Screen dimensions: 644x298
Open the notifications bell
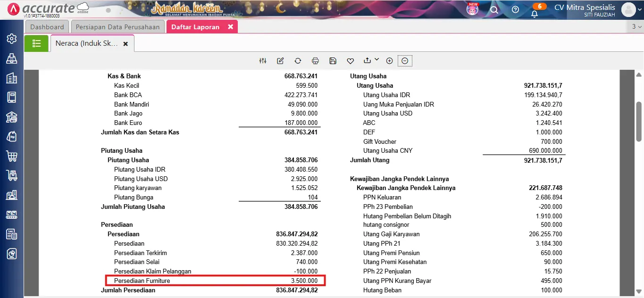pos(535,13)
